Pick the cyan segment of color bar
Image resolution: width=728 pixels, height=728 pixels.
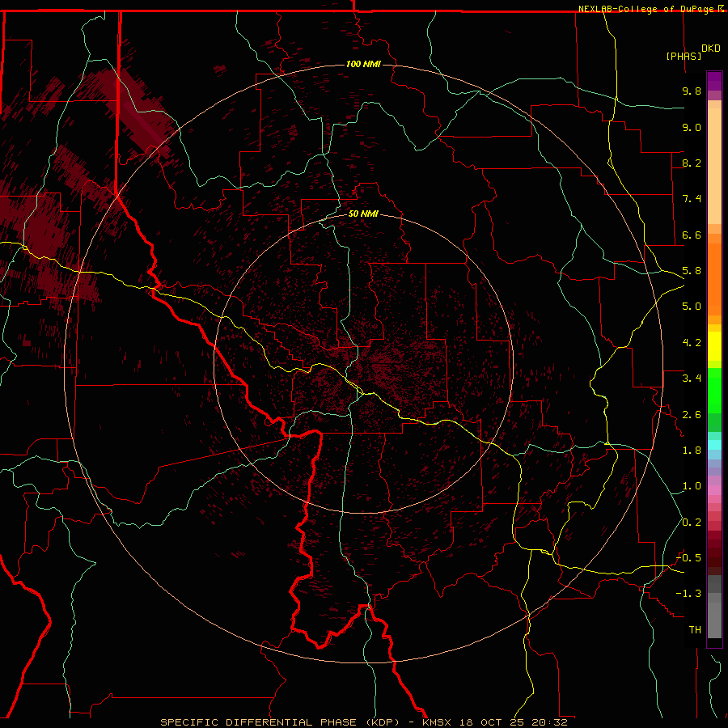[714, 445]
